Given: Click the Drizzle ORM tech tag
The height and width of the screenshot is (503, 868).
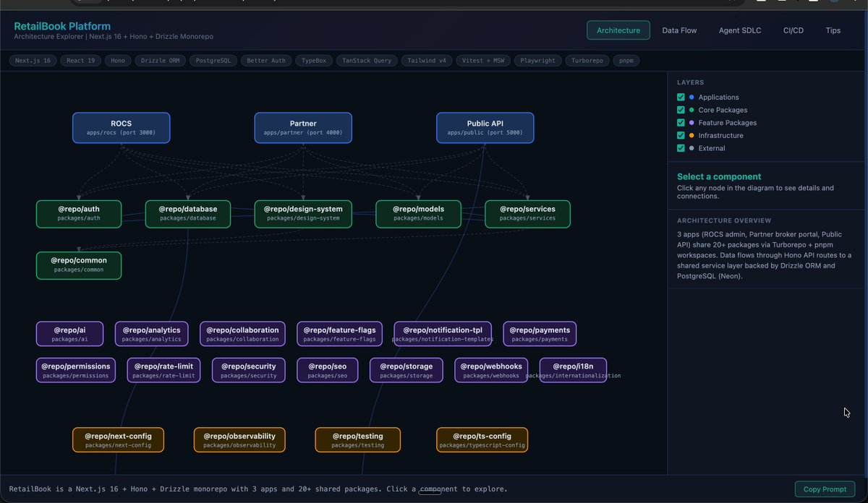Looking at the screenshot, I should pyautogui.click(x=160, y=61).
